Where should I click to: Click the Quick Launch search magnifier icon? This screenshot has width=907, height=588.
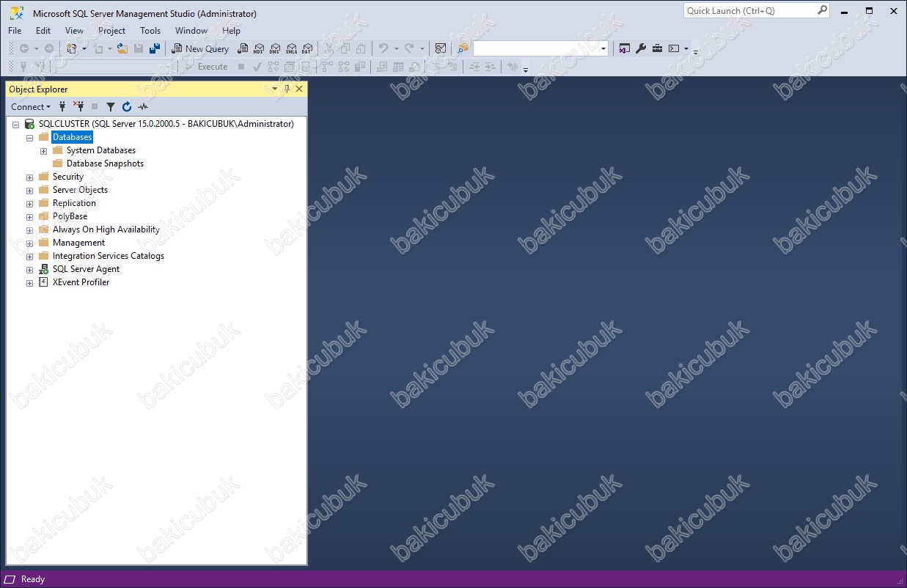tap(822, 10)
